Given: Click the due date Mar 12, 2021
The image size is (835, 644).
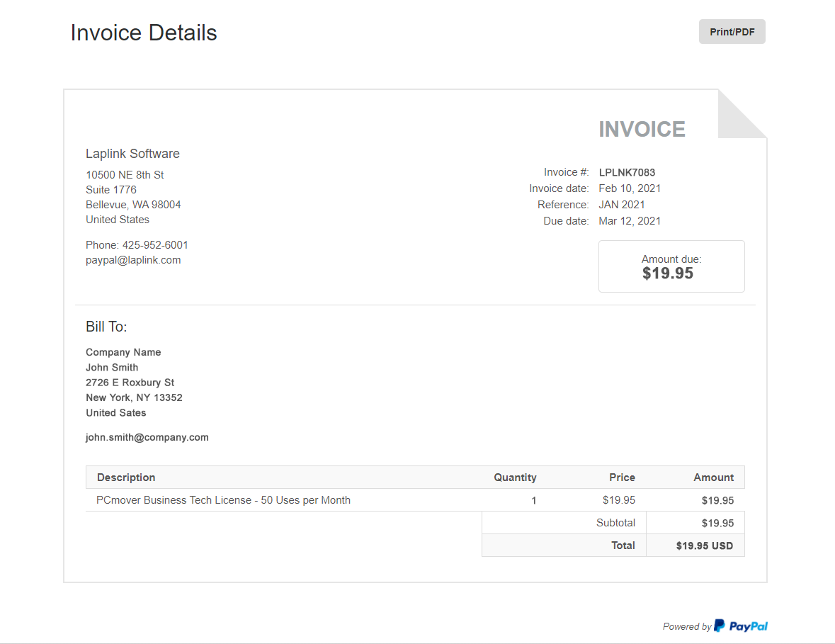Looking at the screenshot, I should pos(630,221).
